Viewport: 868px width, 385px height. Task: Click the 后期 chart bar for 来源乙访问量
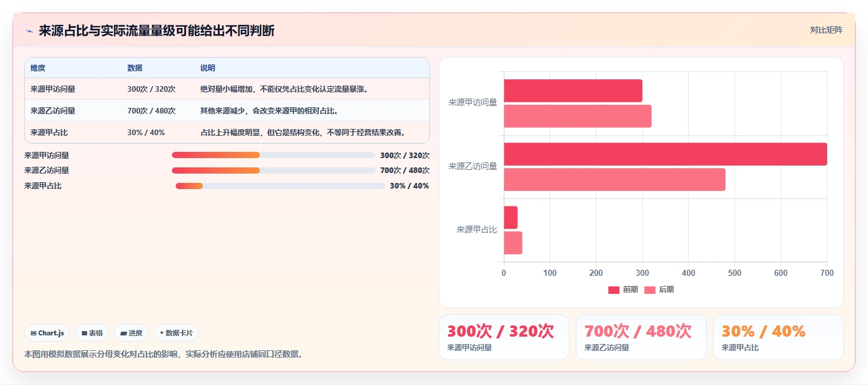(614, 179)
